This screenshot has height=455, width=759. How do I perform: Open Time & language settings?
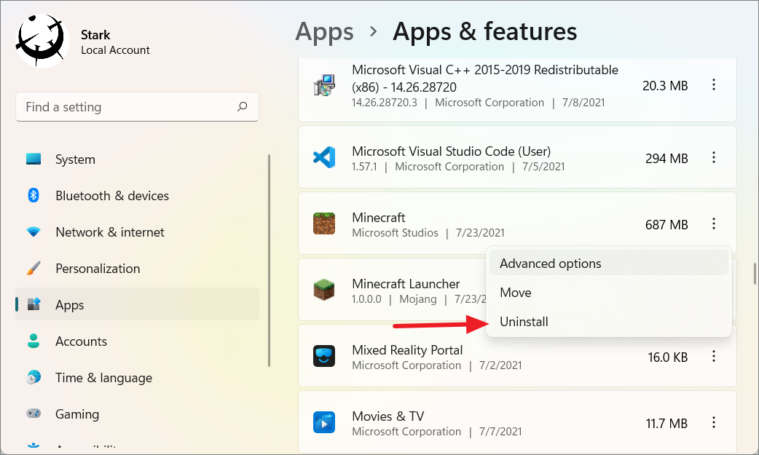click(137, 377)
